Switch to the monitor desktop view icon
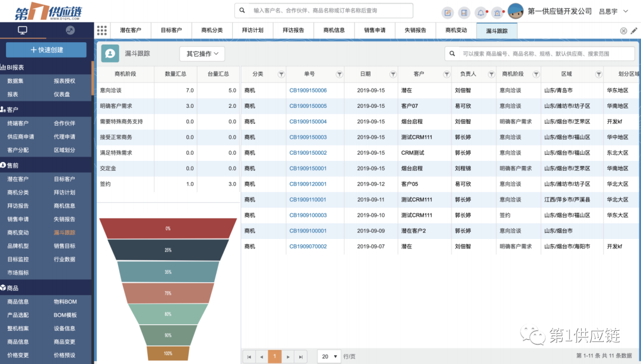The height and width of the screenshot is (364, 641). pos(23,30)
